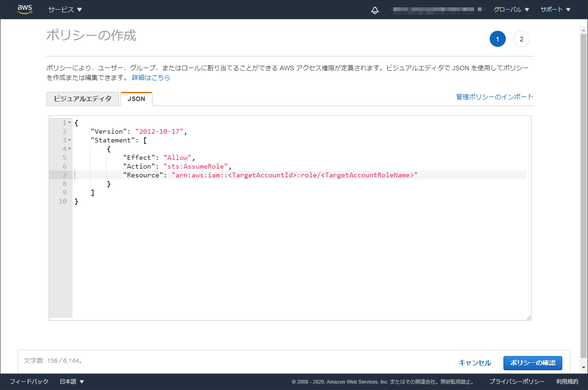Screen dimensions: 588x390
Task: Open the サポート dropdown
Action: coord(554,9)
